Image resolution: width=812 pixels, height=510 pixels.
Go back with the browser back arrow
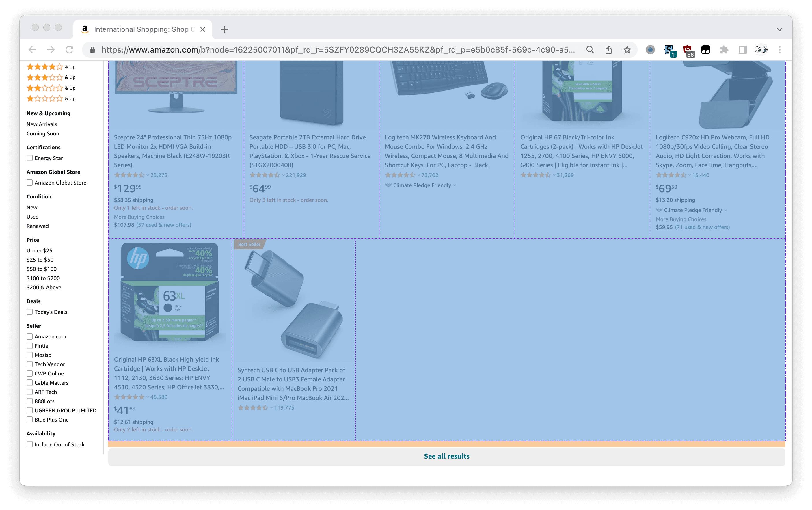[x=32, y=50]
